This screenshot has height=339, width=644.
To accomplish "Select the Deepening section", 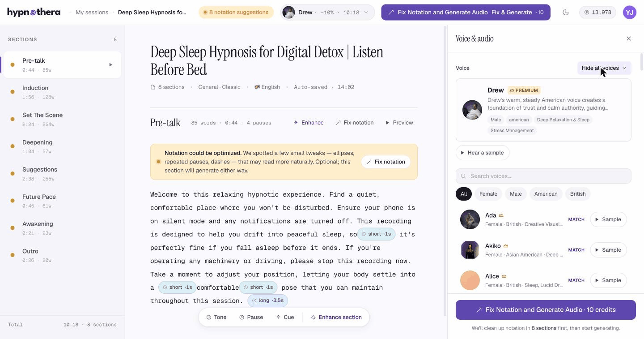I will pyautogui.click(x=62, y=146).
